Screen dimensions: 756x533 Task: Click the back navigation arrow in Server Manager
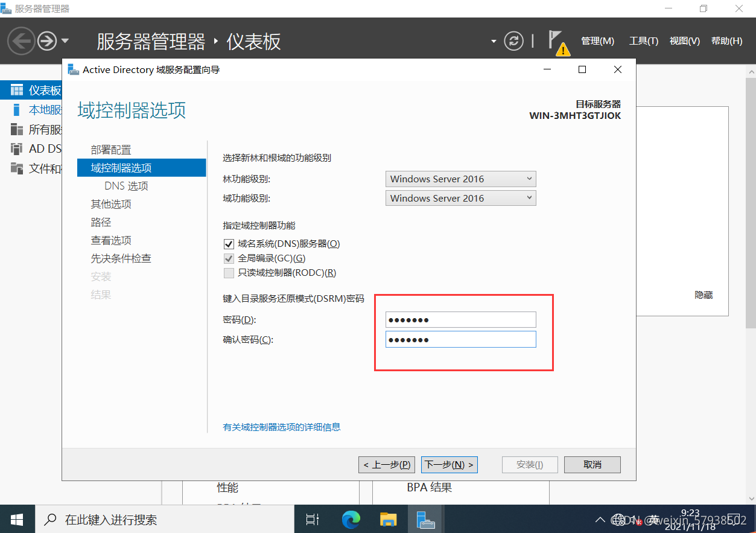tap(21, 41)
